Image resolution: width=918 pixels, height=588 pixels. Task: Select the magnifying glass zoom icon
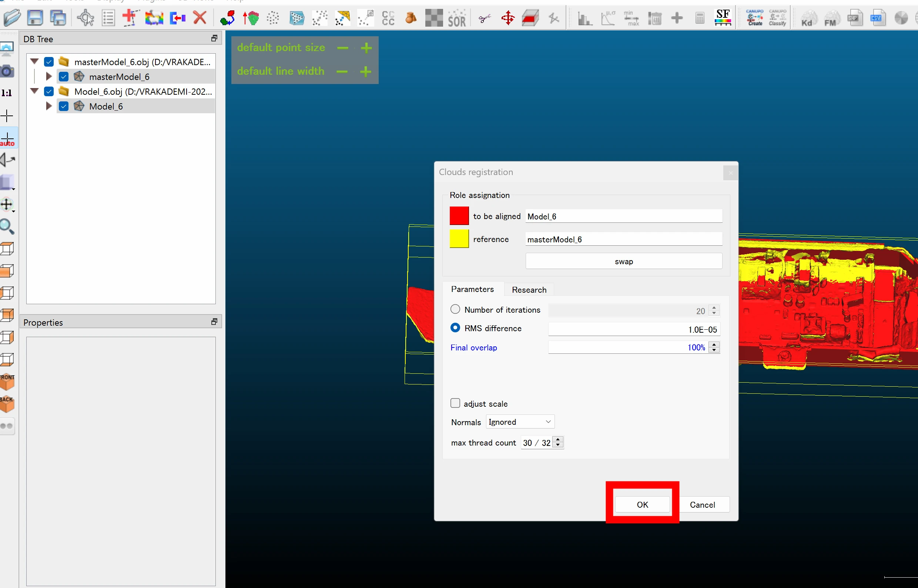[7, 226]
